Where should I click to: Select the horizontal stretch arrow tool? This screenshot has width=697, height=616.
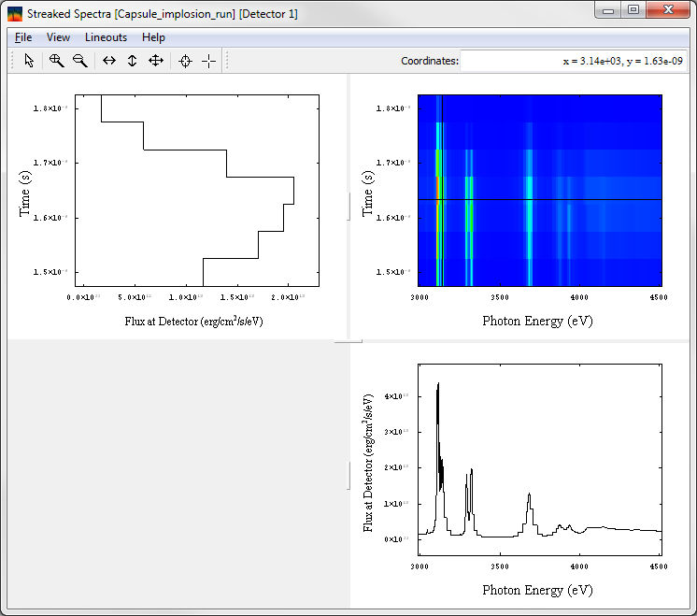click(x=109, y=61)
